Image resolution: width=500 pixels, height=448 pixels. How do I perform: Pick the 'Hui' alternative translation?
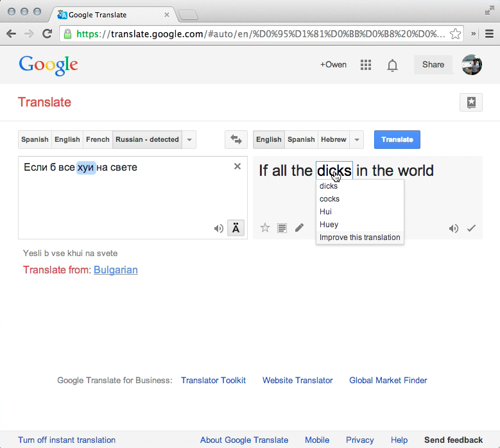[360, 212]
